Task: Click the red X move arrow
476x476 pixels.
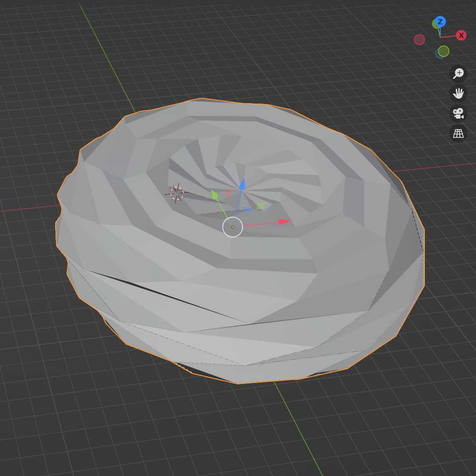Action: [x=284, y=222]
